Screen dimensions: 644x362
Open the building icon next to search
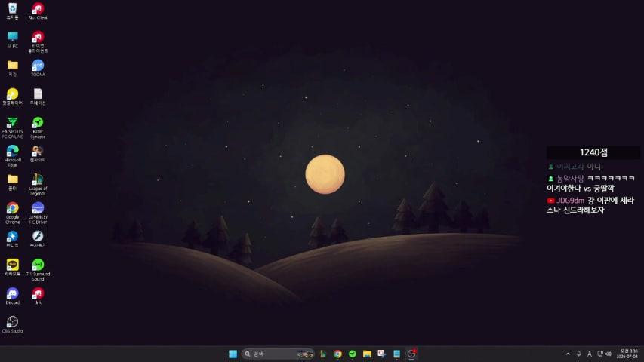click(323, 354)
